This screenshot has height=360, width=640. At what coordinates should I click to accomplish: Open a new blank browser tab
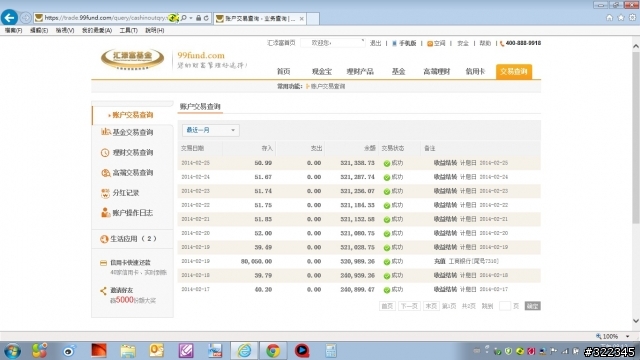pyautogui.click(x=313, y=19)
